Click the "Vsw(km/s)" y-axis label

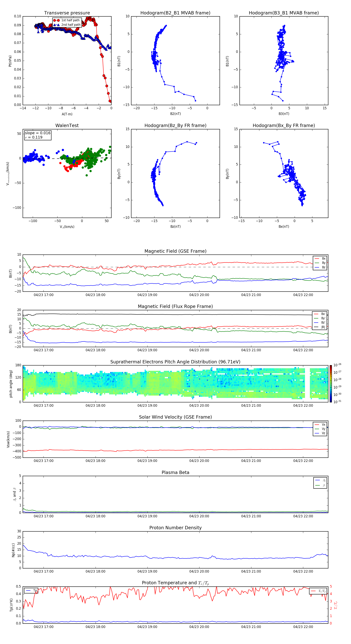tap(8, 439)
